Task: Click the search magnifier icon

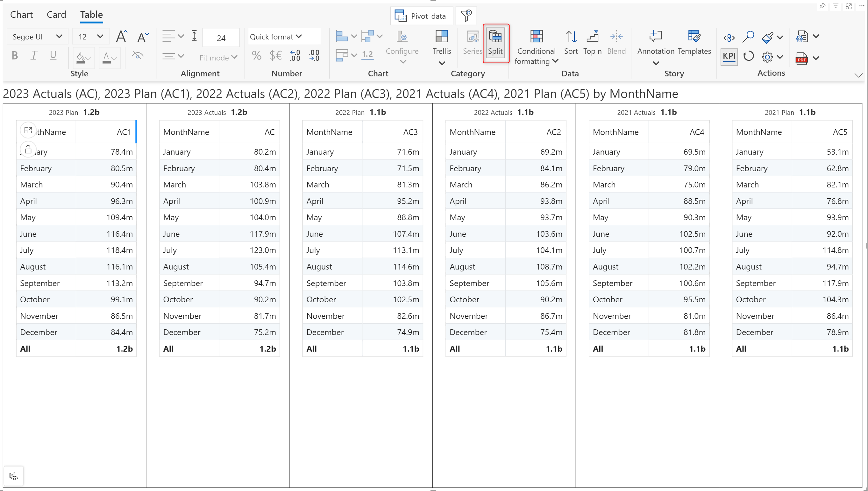Action: tap(748, 36)
